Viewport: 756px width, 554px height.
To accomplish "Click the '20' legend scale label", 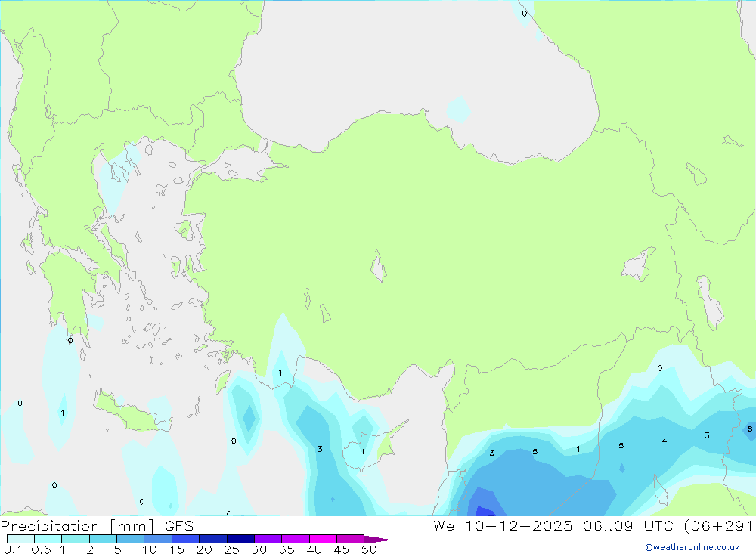I will pos(204,549).
